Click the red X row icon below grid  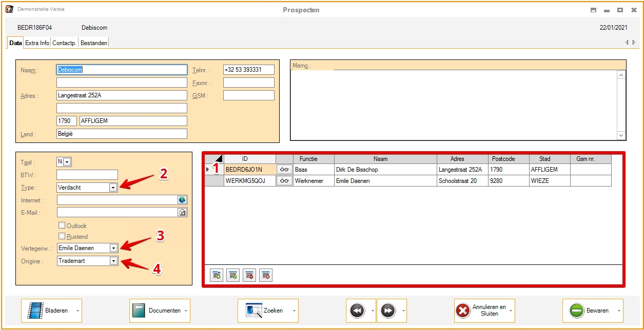pyautogui.click(x=265, y=276)
